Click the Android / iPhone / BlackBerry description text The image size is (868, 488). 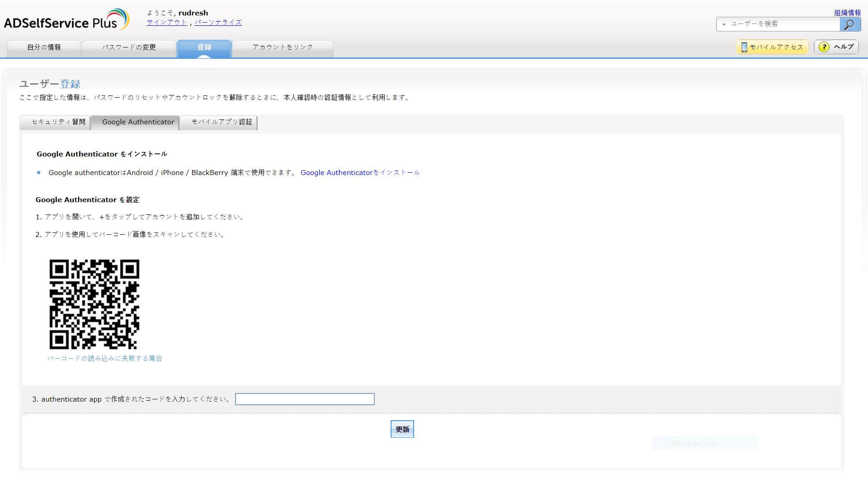click(172, 173)
